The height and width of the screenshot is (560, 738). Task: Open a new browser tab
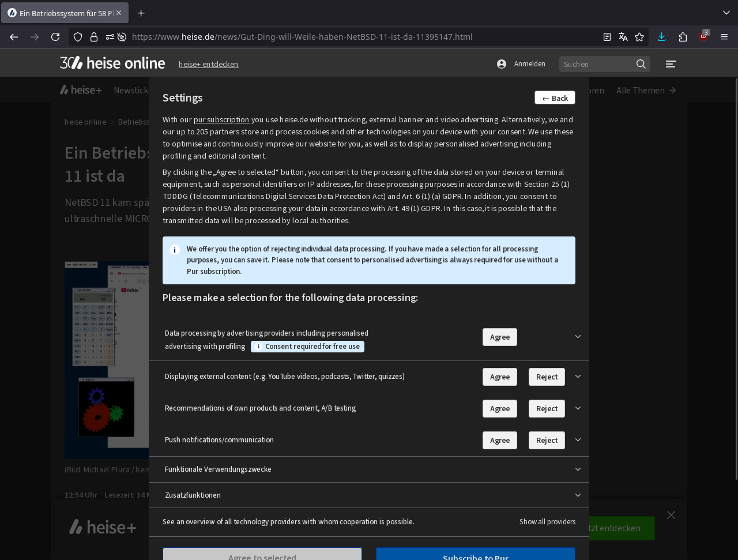point(141,13)
